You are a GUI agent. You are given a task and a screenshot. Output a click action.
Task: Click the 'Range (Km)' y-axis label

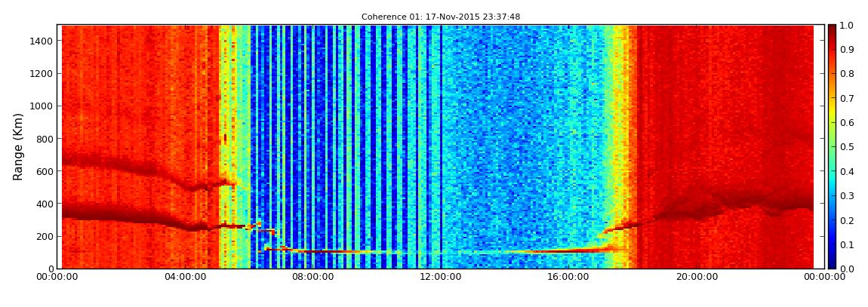pos(17,146)
